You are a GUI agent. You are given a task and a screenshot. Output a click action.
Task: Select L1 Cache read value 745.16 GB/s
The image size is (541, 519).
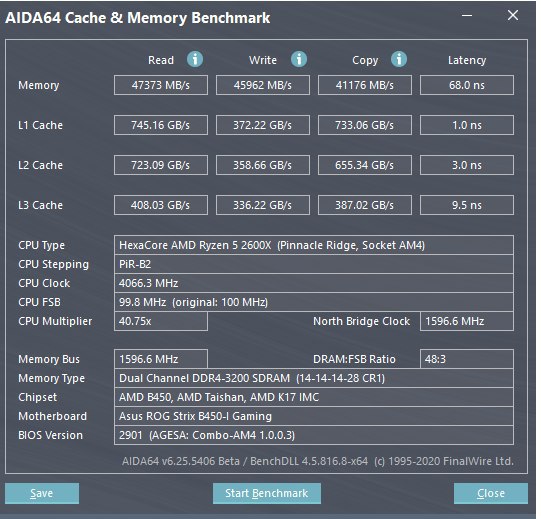coord(161,125)
